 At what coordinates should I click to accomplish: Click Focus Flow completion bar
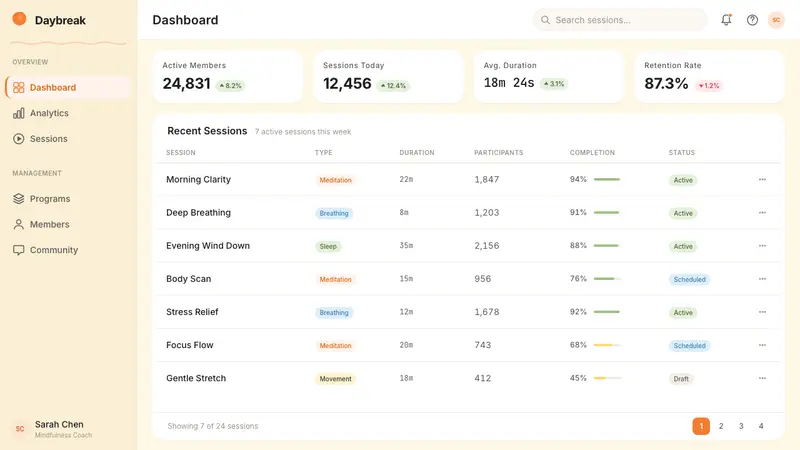point(607,345)
